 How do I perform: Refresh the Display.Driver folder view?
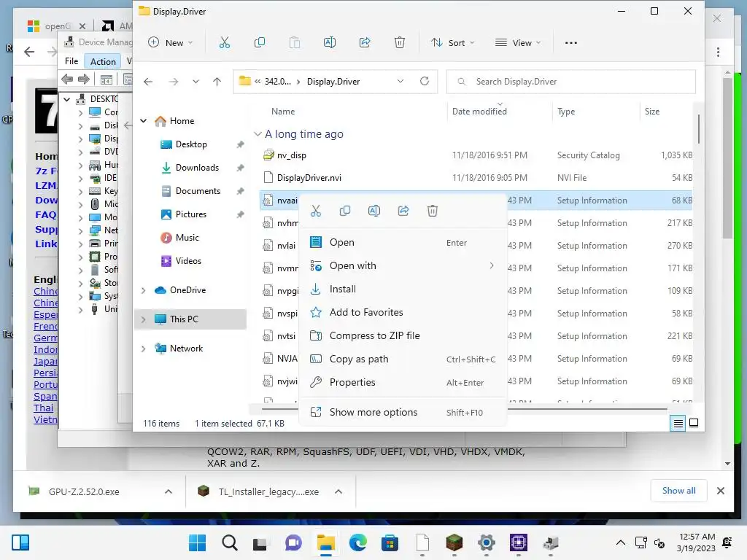point(425,82)
